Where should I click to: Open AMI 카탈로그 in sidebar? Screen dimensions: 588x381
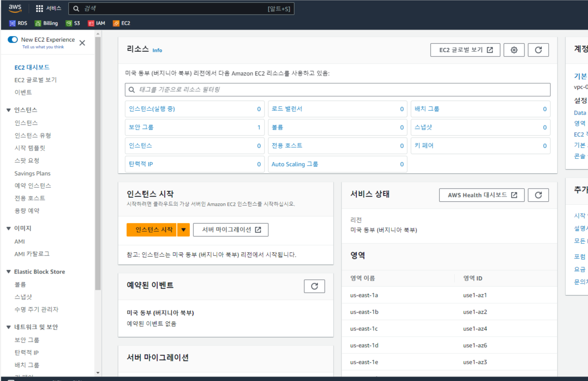pos(32,254)
